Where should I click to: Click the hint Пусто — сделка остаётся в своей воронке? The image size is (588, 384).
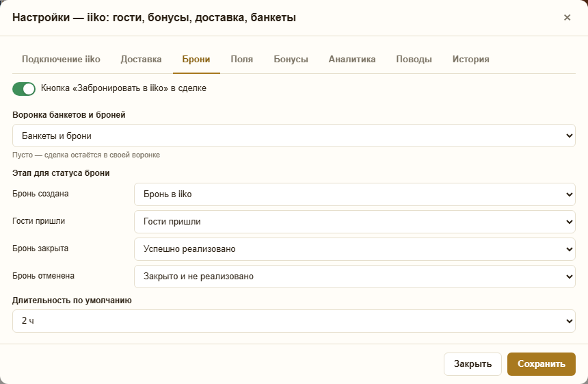coord(86,155)
